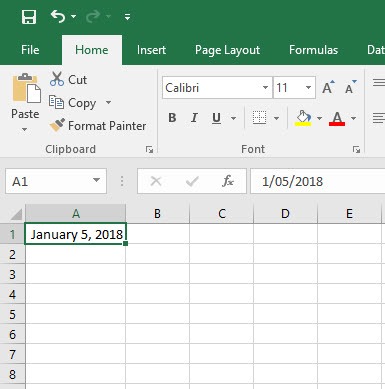Undo the last action

coord(58,16)
